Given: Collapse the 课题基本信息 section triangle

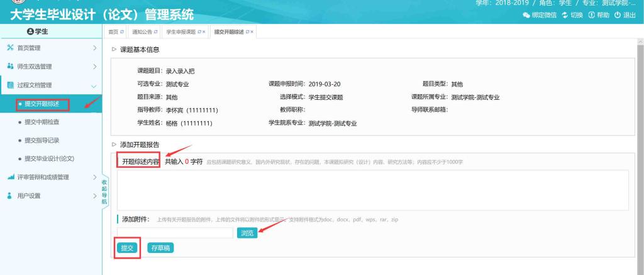Looking at the screenshot, I should click(x=114, y=50).
